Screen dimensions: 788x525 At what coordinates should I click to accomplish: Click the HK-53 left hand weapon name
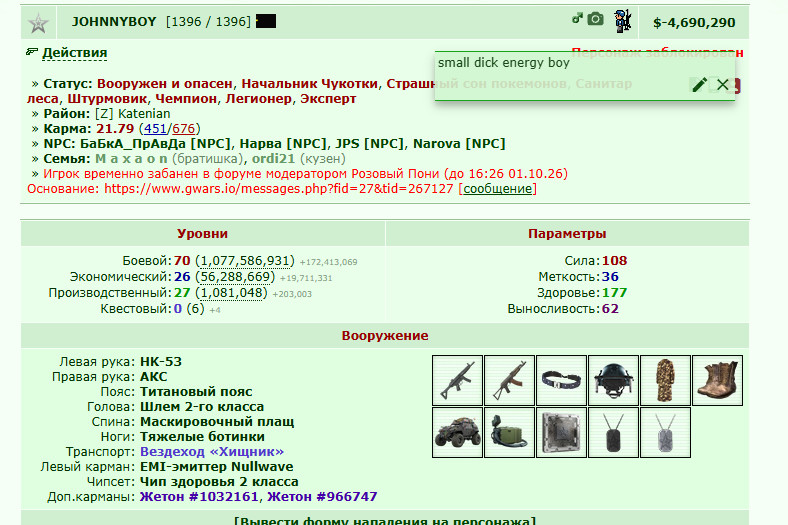(x=161, y=362)
